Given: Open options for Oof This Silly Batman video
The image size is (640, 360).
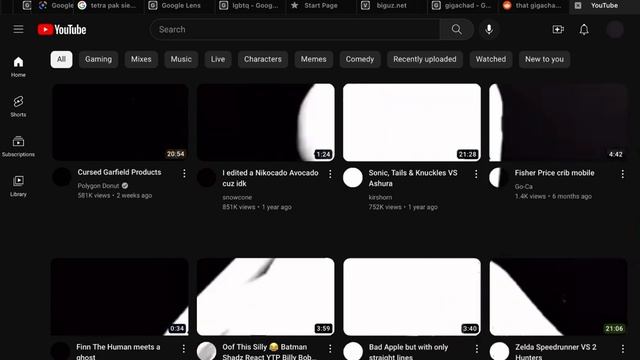Looking at the screenshot, I should (x=330, y=349).
